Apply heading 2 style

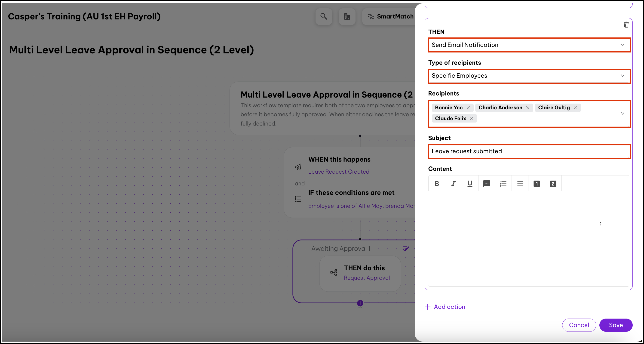[x=553, y=184]
